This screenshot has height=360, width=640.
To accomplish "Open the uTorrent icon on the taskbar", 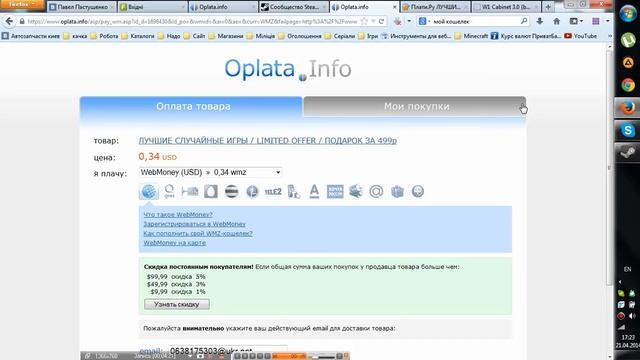I will click(x=627, y=40).
